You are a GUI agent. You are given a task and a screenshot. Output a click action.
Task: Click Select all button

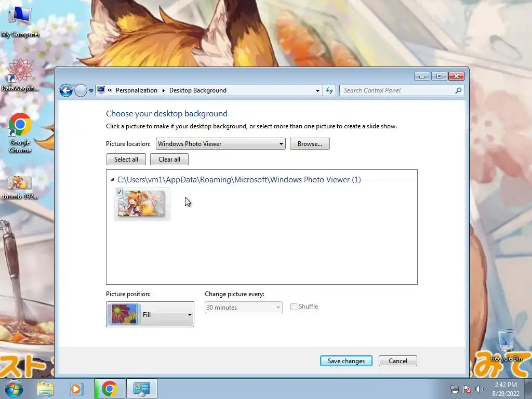point(126,159)
